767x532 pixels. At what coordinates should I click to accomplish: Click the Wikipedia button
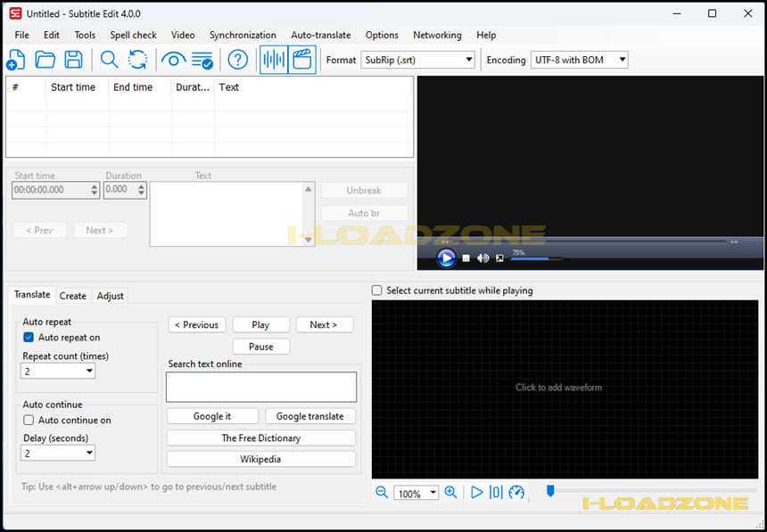[261, 459]
